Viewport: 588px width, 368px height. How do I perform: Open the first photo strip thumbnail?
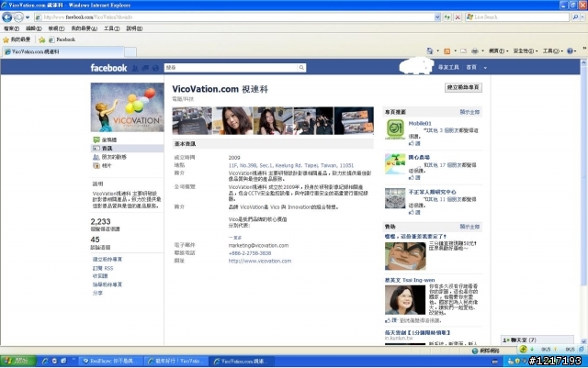pyautogui.click(x=192, y=120)
